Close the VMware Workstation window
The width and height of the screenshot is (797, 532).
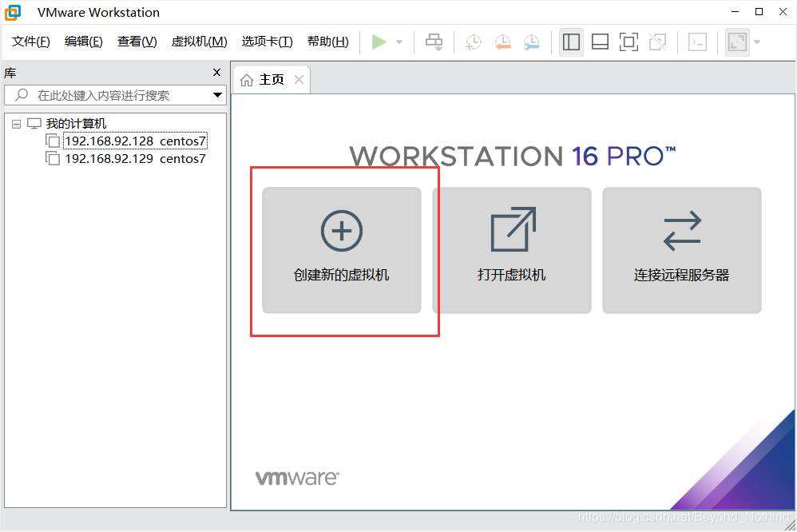(x=783, y=12)
